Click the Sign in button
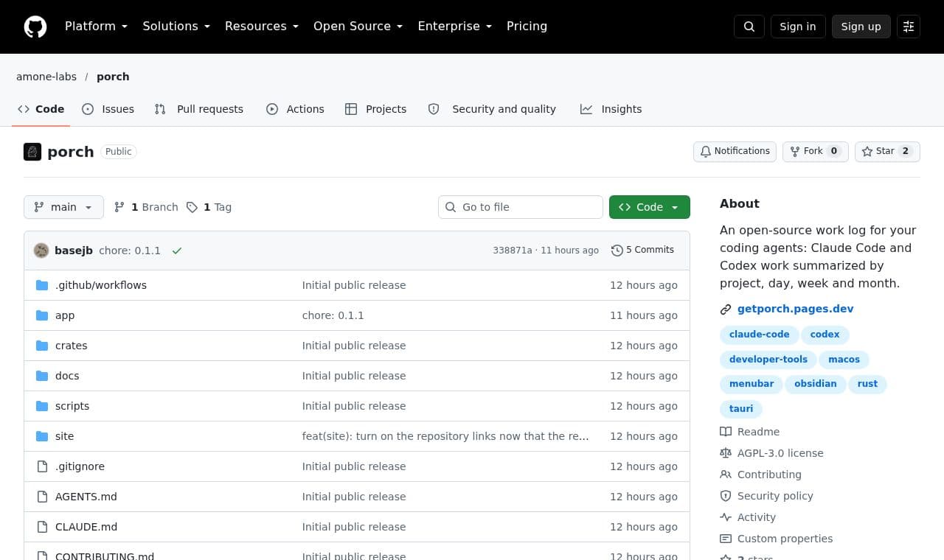Viewport: 944px width, 560px height. coord(798,27)
